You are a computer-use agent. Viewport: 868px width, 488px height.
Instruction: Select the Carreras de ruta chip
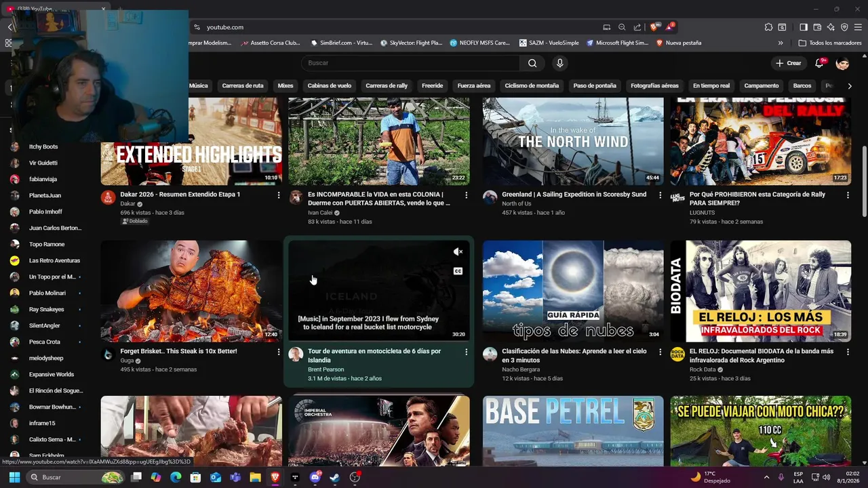coord(243,86)
